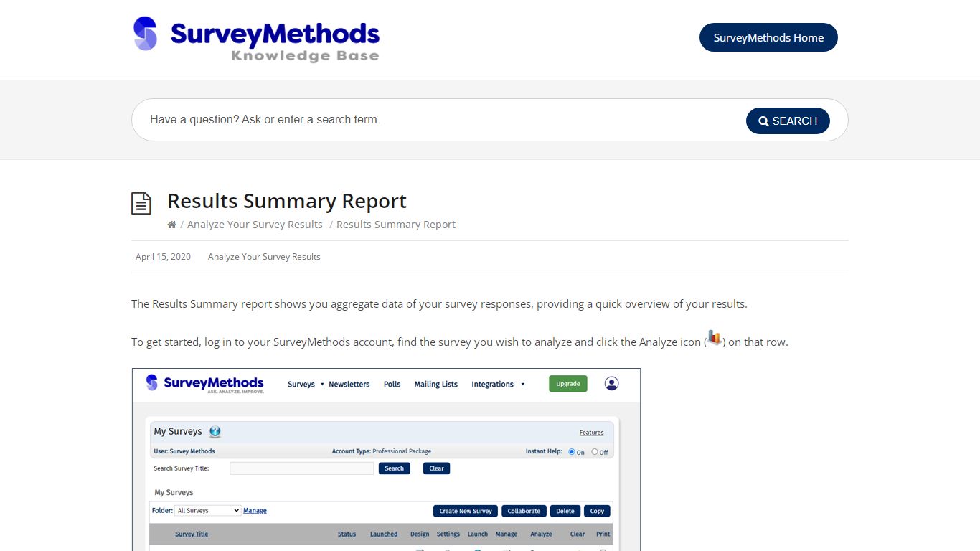Click the Design column header
The image size is (980, 551).
coord(420,534)
